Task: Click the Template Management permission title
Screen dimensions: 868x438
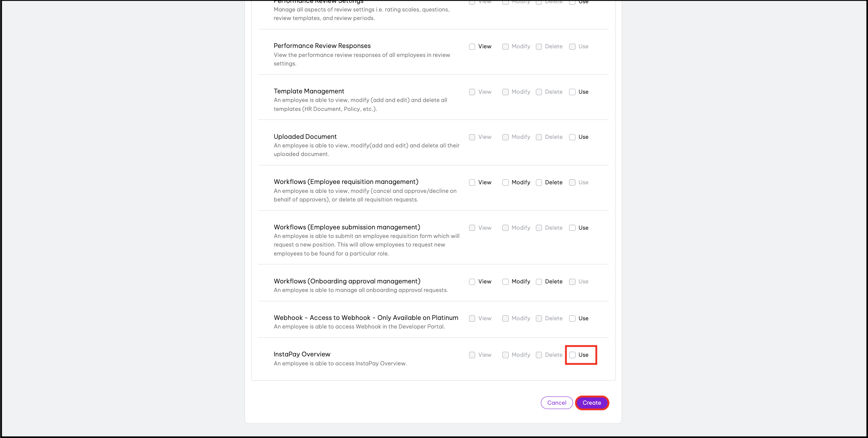Action: click(x=309, y=91)
